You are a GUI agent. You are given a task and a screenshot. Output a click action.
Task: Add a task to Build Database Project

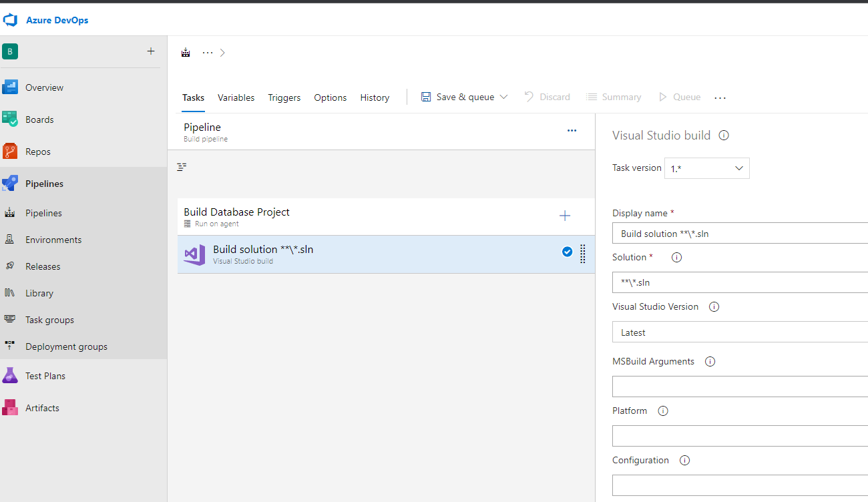pyautogui.click(x=565, y=216)
